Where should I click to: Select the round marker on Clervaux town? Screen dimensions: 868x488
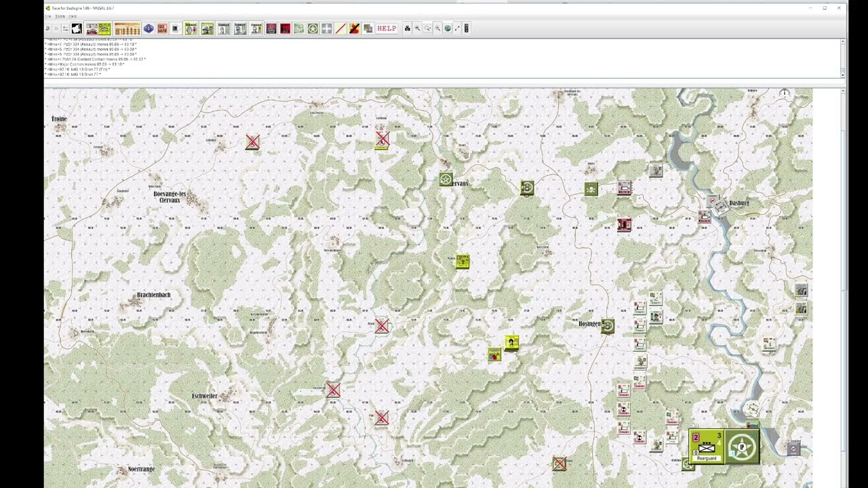tap(446, 180)
